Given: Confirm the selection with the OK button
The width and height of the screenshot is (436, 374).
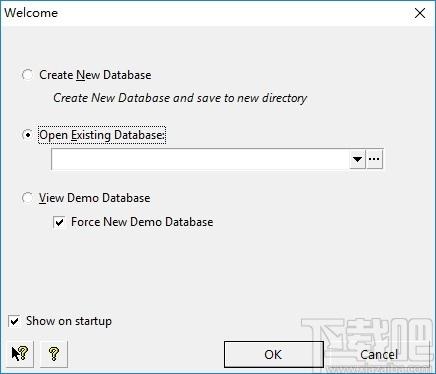Looking at the screenshot, I should pyautogui.click(x=274, y=354).
